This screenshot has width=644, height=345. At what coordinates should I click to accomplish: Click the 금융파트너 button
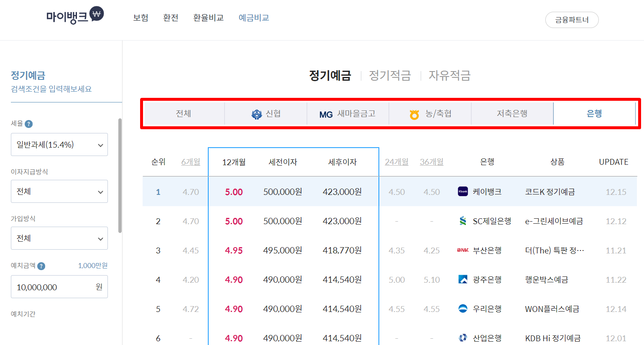tap(572, 20)
